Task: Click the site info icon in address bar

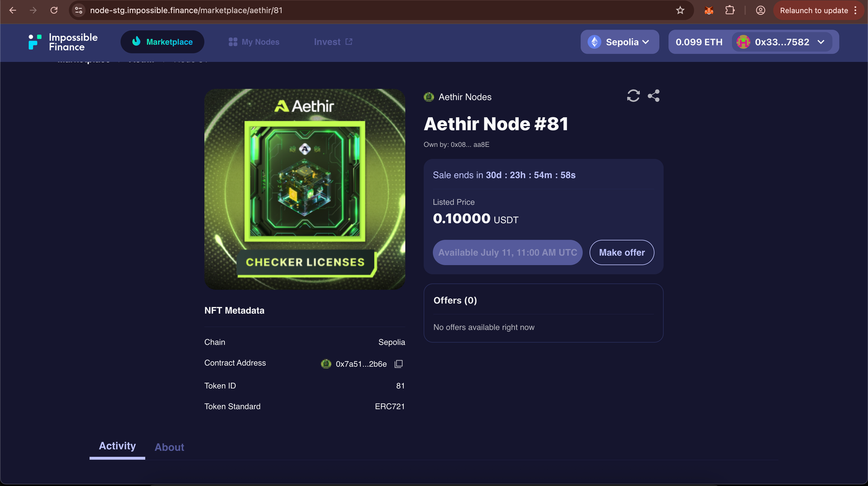Action: pyautogui.click(x=79, y=10)
